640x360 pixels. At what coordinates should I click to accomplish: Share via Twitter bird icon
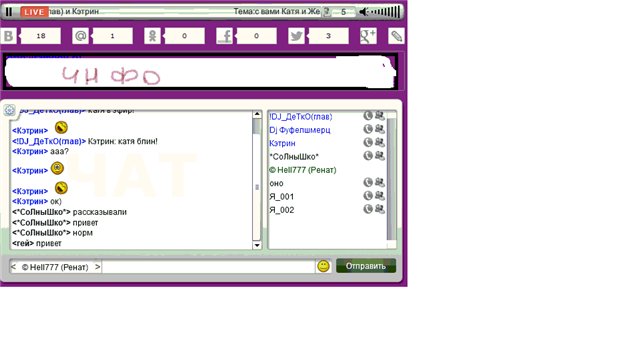tap(296, 36)
